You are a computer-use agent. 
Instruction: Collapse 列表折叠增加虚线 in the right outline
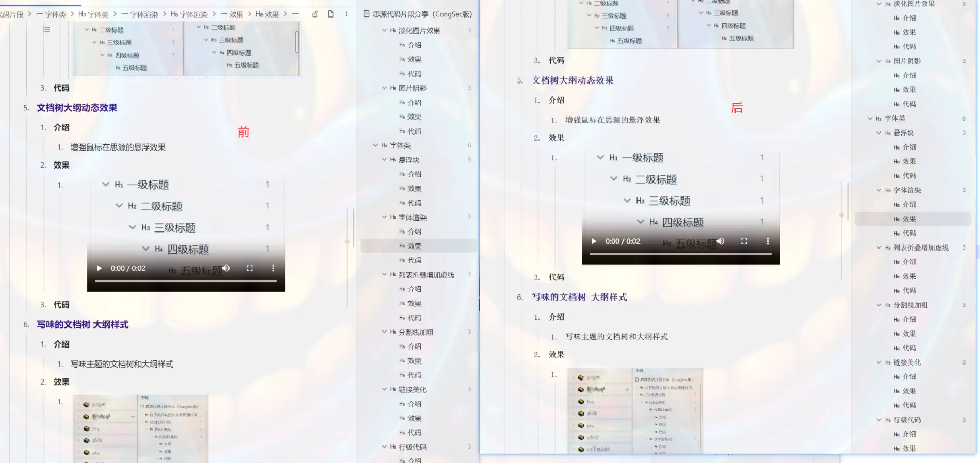(879, 248)
